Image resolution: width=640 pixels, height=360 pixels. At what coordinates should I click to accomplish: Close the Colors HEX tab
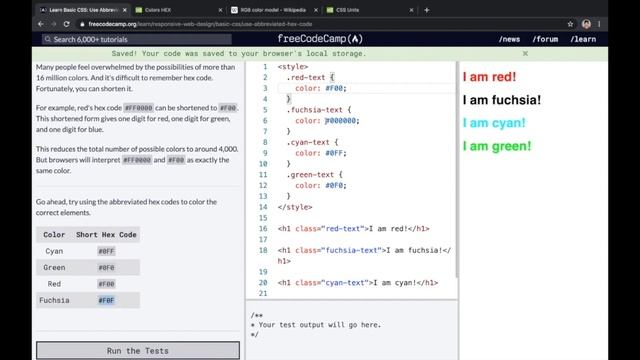[220, 10]
